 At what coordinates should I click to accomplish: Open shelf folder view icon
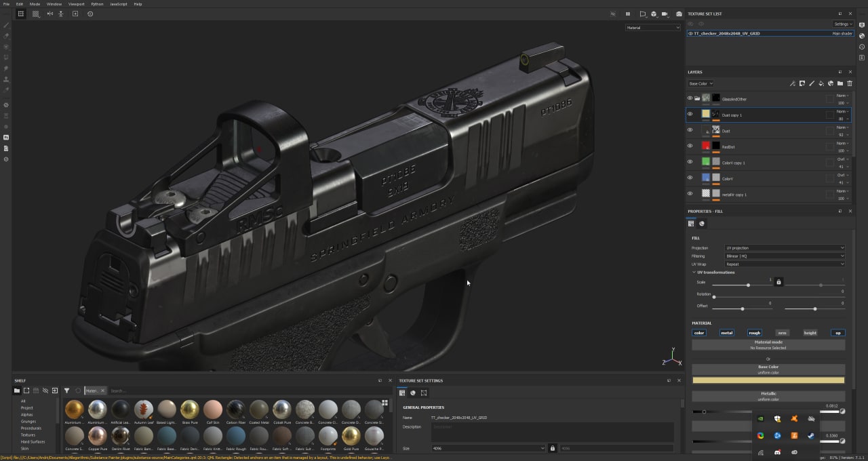(x=17, y=390)
